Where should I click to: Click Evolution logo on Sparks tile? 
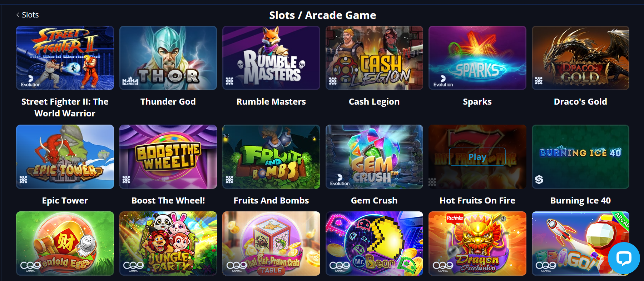point(443,81)
